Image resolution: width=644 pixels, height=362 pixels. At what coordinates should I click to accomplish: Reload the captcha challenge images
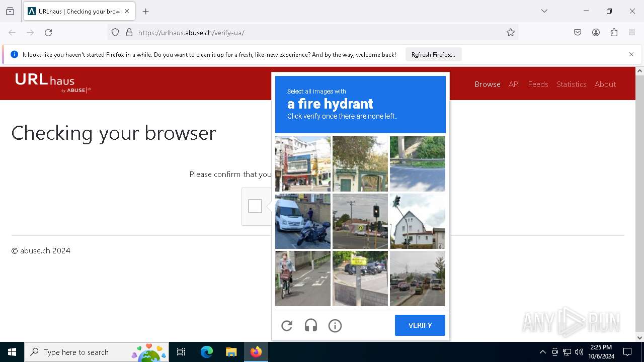tap(287, 326)
